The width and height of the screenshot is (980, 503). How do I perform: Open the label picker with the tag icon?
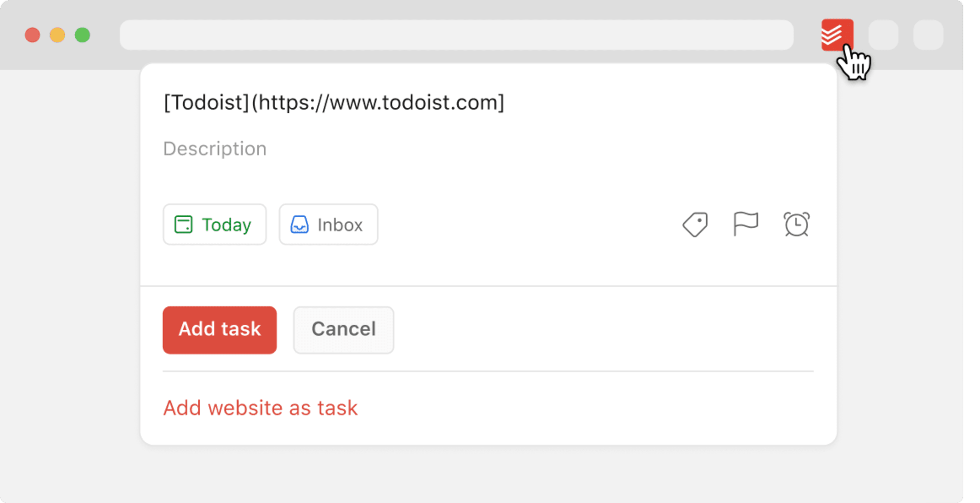coord(696,224)
